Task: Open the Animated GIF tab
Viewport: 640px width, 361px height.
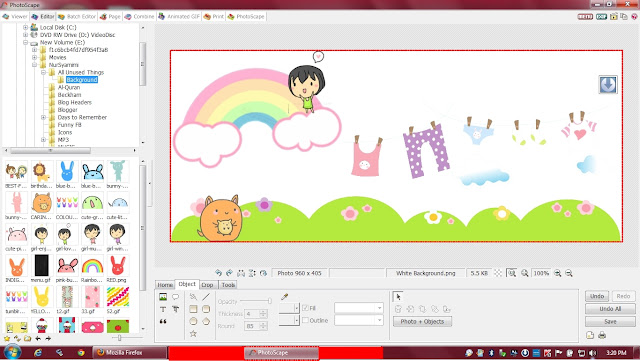Action: pyautogui.click(x=179, y=17)
